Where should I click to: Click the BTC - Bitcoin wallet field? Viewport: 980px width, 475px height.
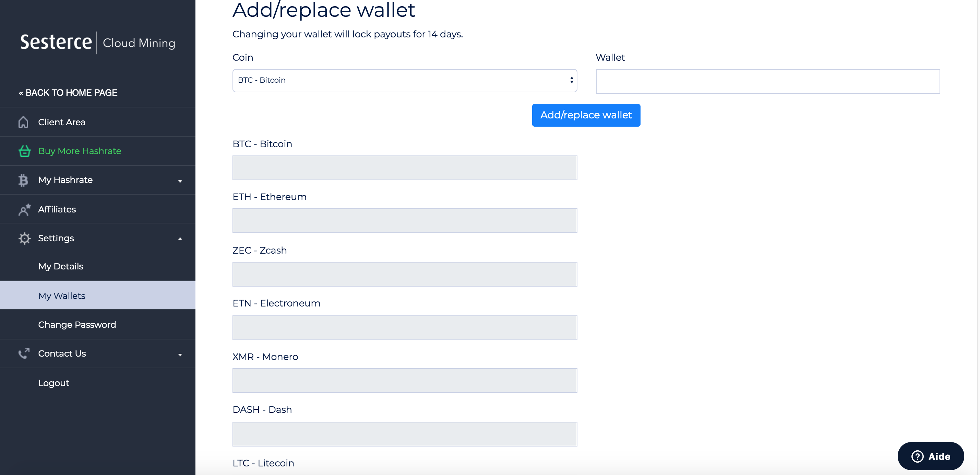(405, 168)
